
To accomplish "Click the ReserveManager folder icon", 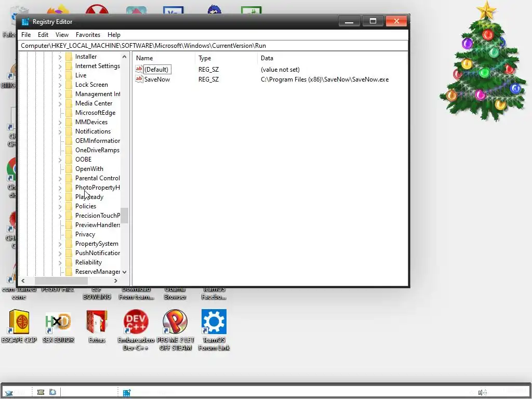I will 69,272.
